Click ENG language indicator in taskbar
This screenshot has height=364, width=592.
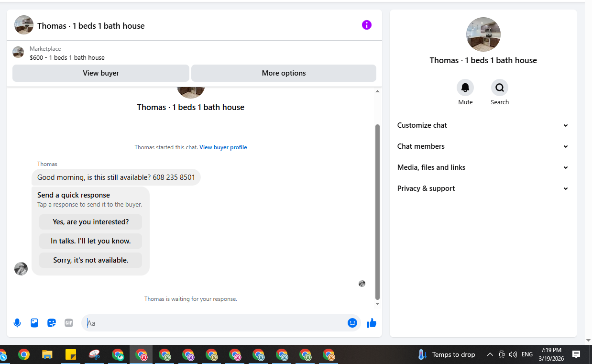coord(527,354)
